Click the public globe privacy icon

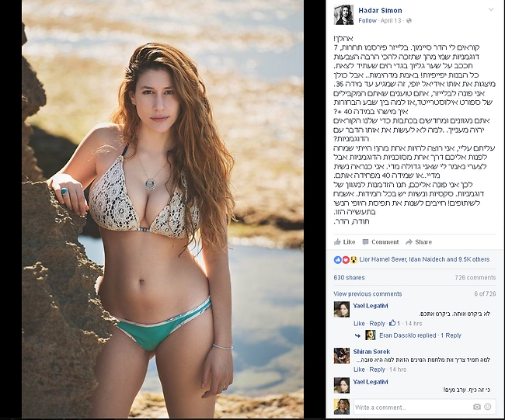click(409, 21)
